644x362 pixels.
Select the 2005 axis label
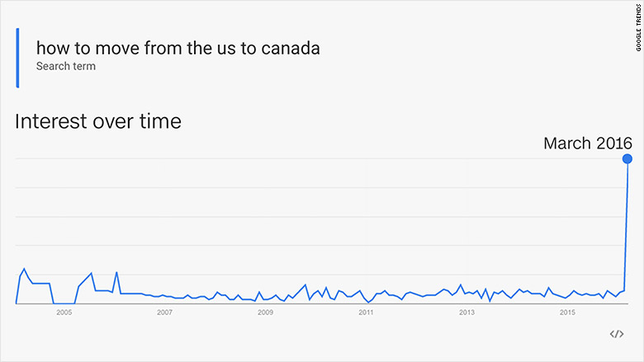click(x=64, y=313)
